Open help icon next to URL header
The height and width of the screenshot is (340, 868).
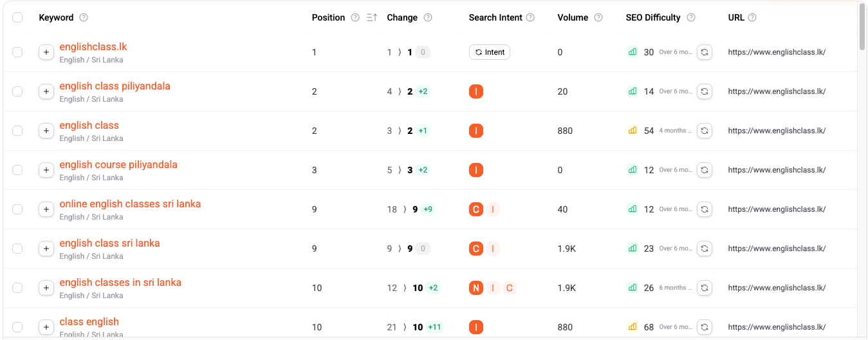pyautogui.click(x=752, y=17)
